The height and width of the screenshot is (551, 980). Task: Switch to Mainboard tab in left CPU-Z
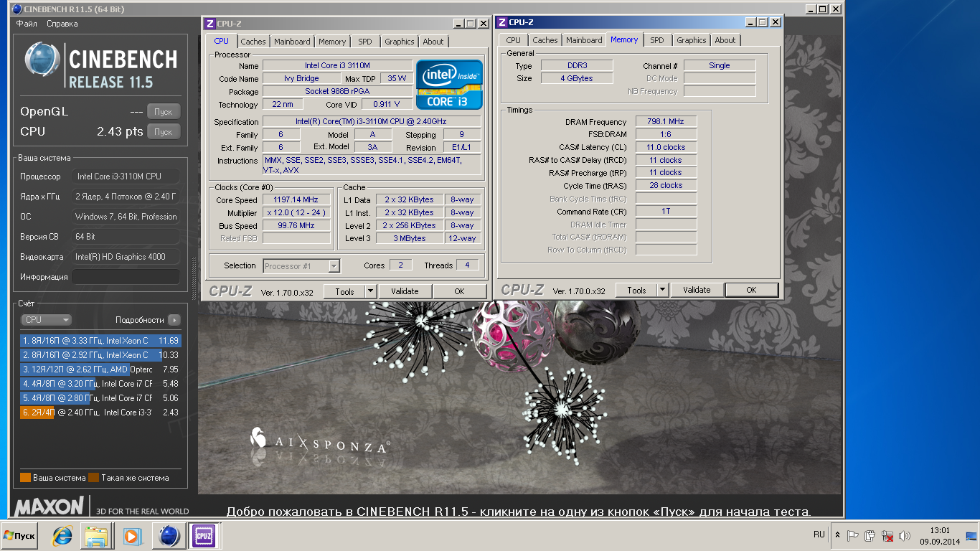click(x=292, y=42)
